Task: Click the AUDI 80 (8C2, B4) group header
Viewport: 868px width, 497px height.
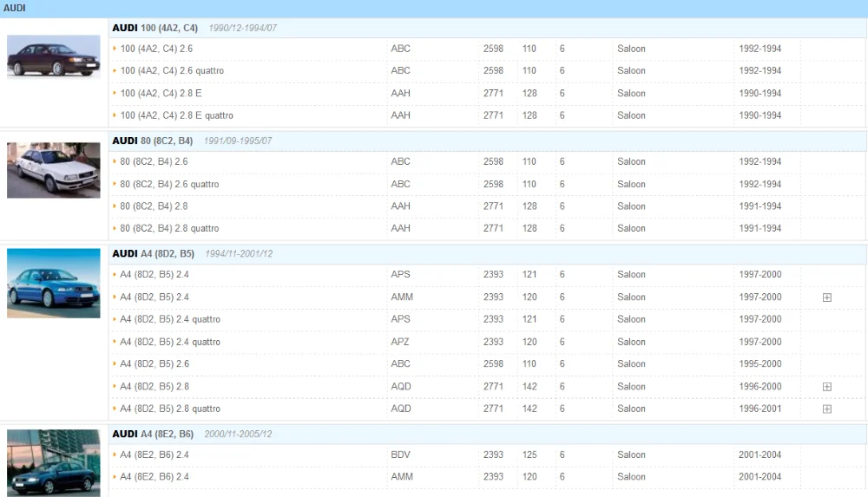Action: pos(487,141)
